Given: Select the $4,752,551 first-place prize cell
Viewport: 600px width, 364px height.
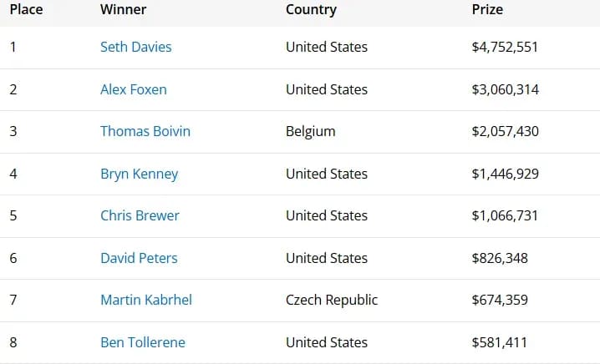Looking at the screenshot, I should [x=505, y=47].
